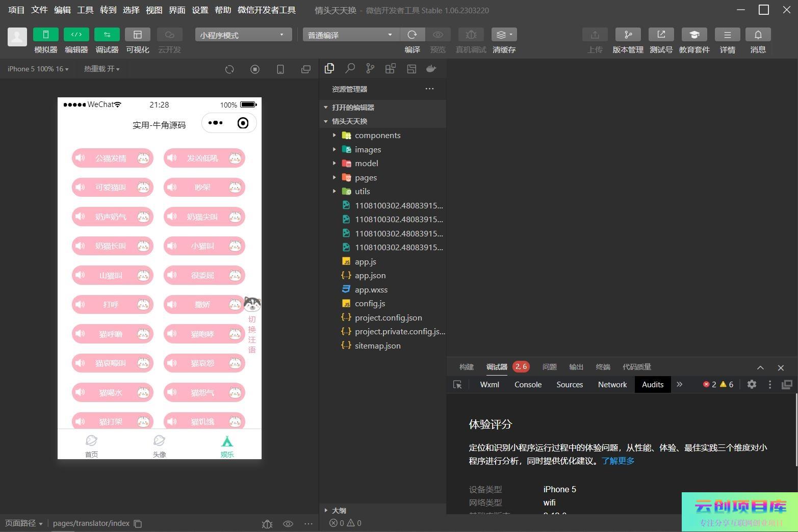The width and height of the screenshot is (798, 532).
Task: Toggle the debugger panel button
Action: pos(107,35)
